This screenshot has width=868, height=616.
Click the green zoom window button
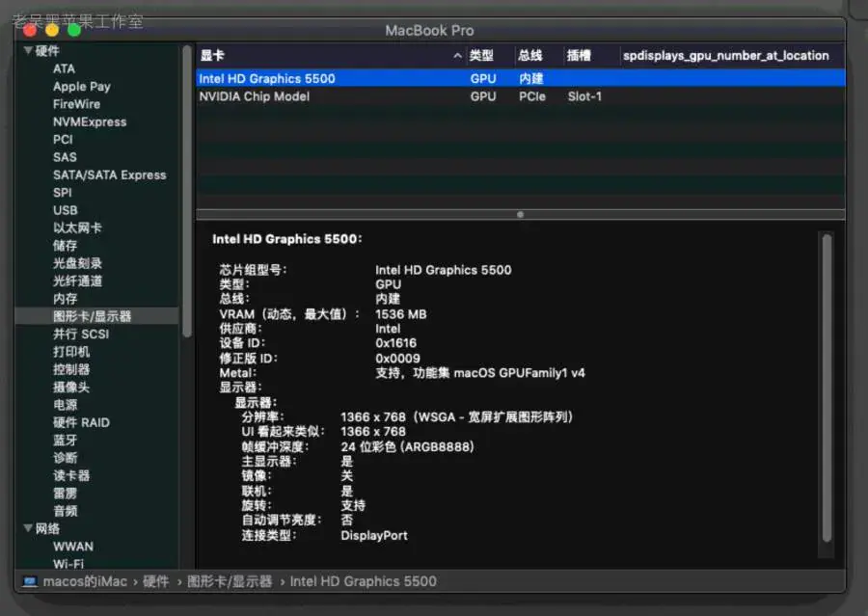74,30
